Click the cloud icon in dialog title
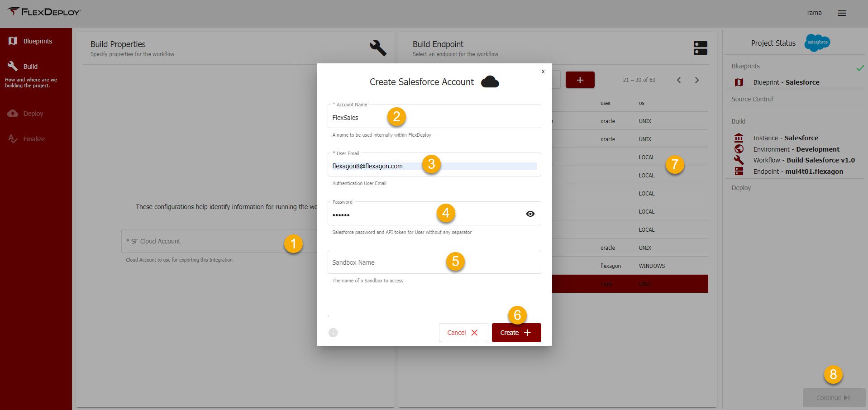 tap(490, 82)
